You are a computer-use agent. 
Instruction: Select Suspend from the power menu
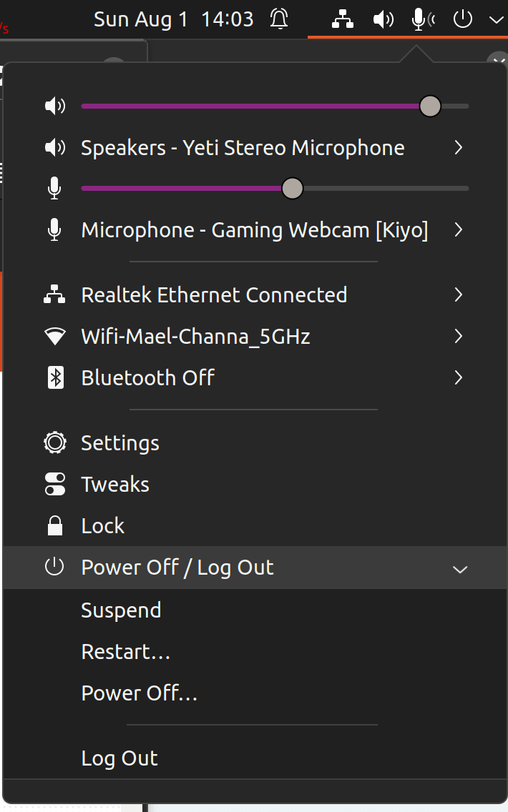[x=121, y=610]
